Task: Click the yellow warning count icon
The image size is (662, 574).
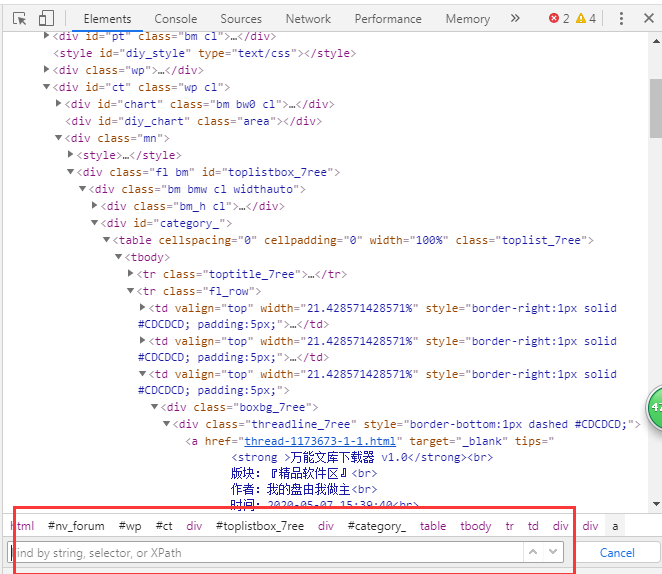Action: (581, 18)
